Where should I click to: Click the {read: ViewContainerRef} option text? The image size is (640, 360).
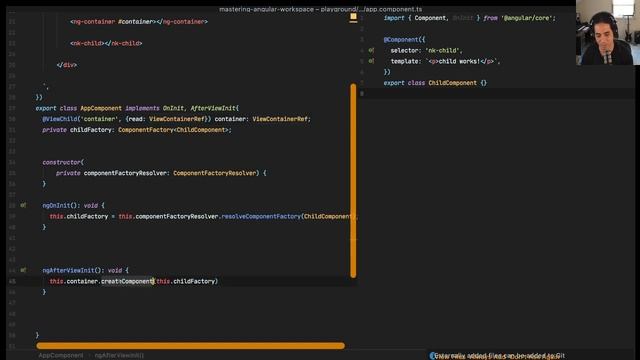pos(168,119)
